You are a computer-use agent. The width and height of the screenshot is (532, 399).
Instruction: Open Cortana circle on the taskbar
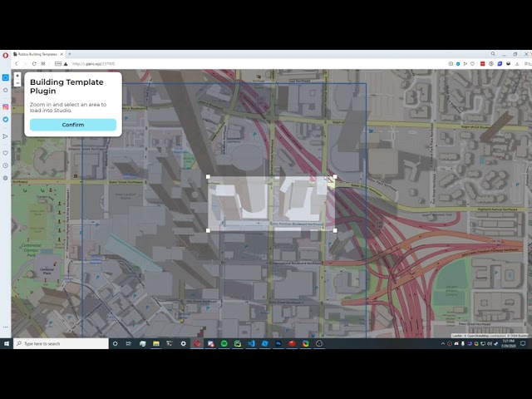click(115, 343)
